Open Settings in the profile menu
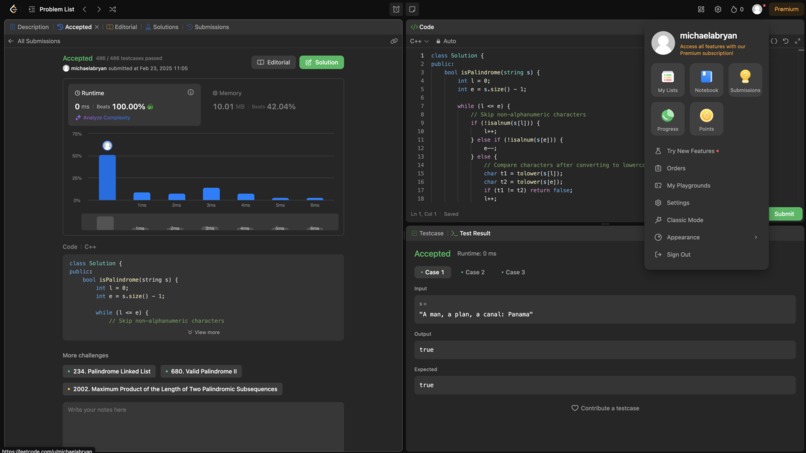 click(x=706, y=203)
